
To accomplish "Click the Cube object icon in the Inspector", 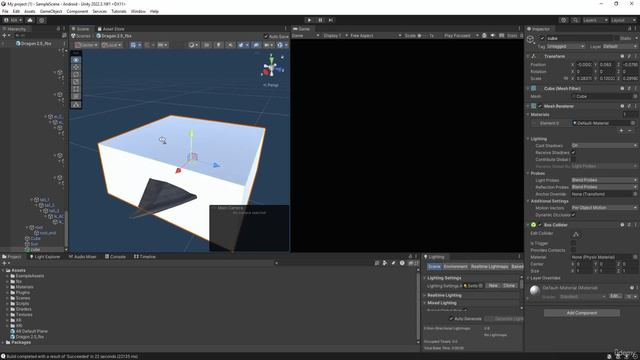I will coord(530,39).
